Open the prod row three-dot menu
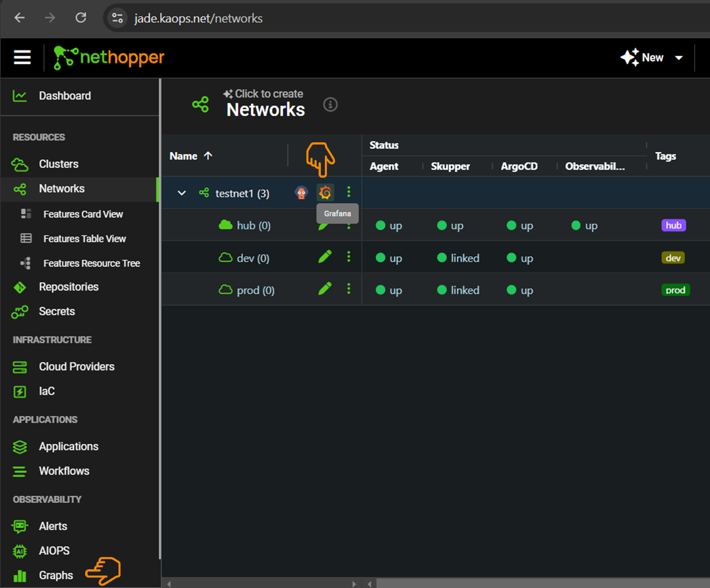 click(x=348, y=289)
